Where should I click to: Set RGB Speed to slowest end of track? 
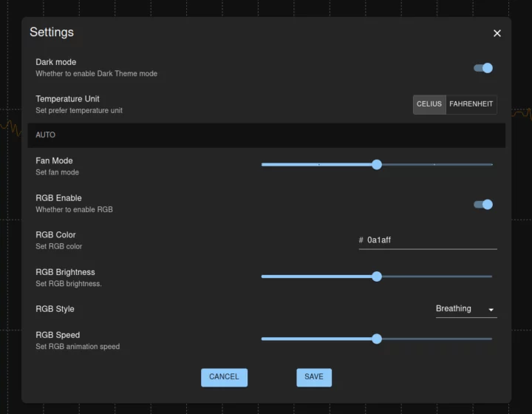[262, 339]
